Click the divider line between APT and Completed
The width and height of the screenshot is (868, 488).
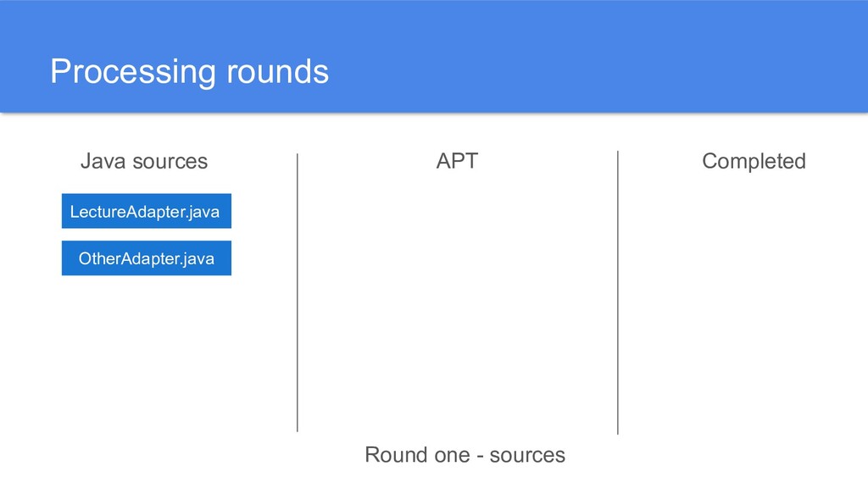coord(618,292)
